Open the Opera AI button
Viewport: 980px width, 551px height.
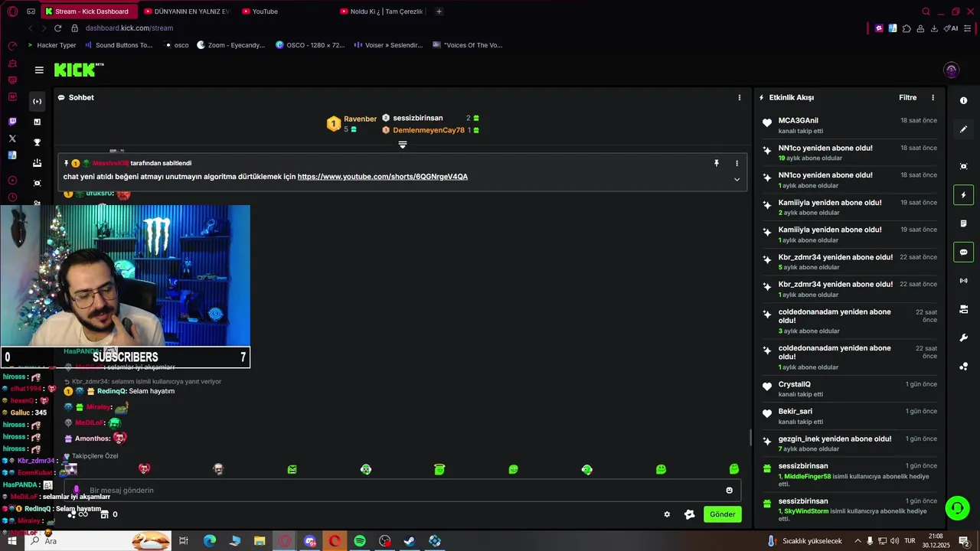pyautogui.click(x=951, y=28)
